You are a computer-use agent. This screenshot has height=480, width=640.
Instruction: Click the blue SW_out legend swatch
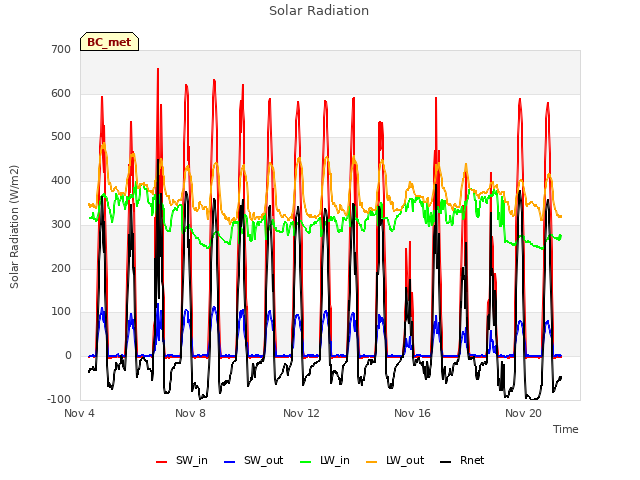pyautogui.click(x=230, y=461)
